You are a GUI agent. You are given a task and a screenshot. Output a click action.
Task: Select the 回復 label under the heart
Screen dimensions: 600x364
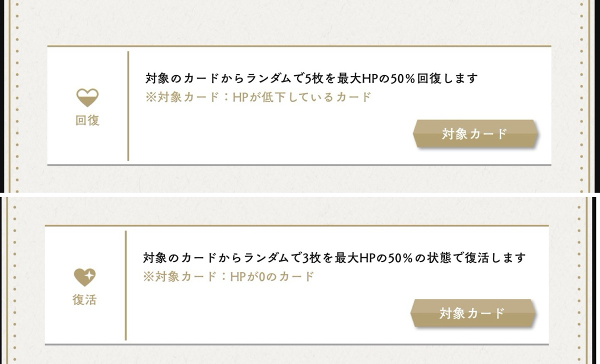[87, 120]
